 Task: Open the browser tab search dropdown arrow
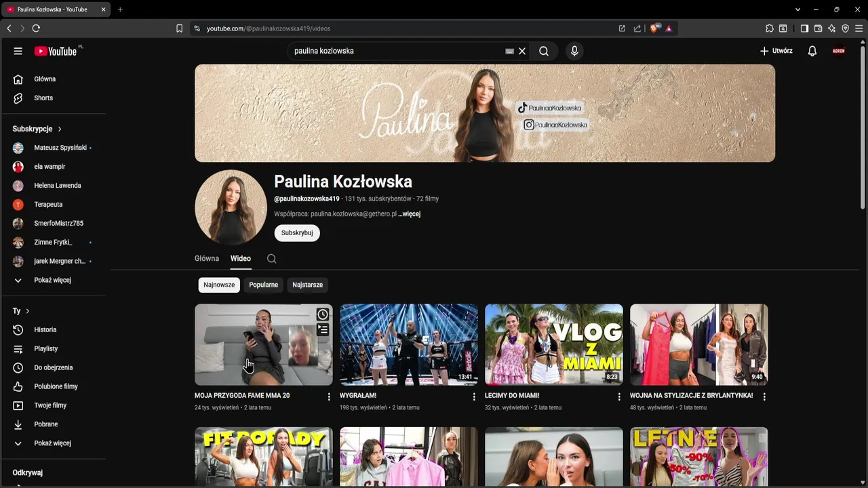[x=798, y=9]
